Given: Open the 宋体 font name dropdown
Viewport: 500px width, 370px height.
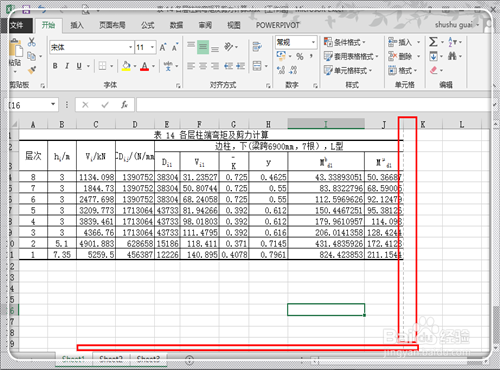Looking at the screenshot, I should click(131, 47).
